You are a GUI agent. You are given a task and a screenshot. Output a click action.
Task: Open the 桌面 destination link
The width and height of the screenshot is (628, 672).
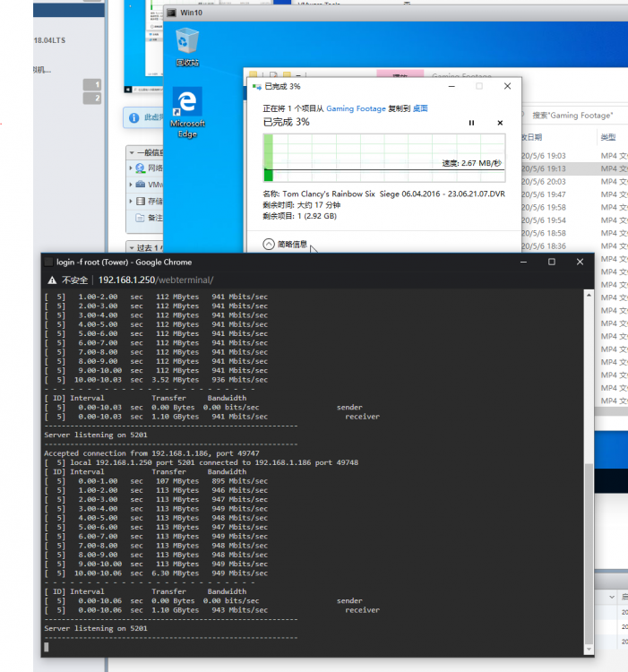point(420,108)
